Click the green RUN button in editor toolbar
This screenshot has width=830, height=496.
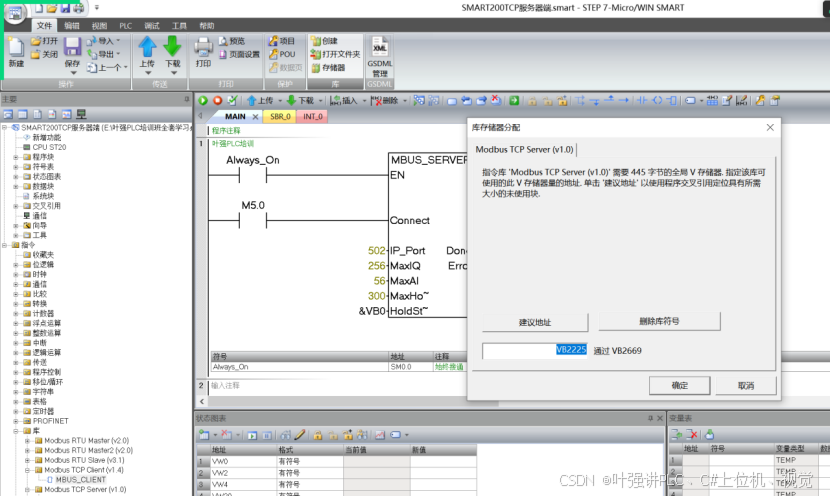click(x=203, y=100)
